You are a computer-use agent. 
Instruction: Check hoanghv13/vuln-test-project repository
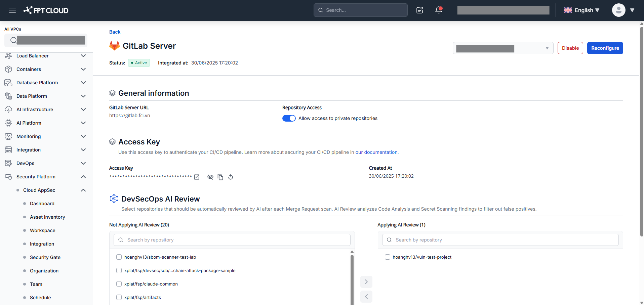pos(388,257)
